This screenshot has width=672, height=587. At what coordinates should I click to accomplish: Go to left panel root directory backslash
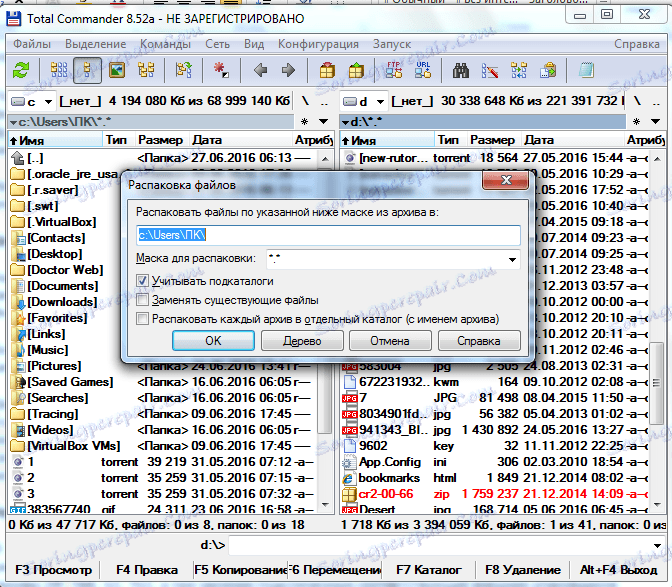[305, 101]
